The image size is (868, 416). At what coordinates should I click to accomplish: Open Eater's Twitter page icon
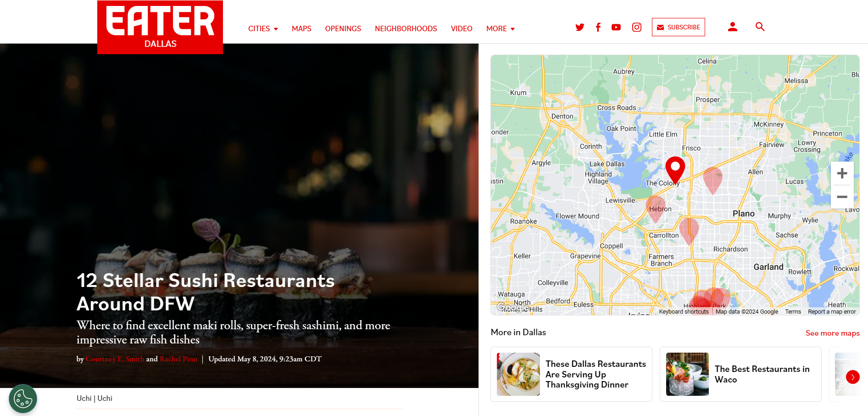[x=580, y=27]
